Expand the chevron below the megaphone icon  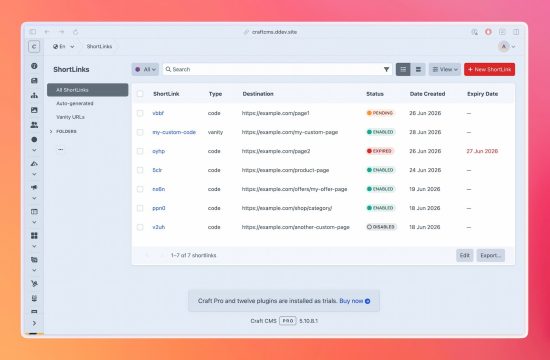(x=34, y=198)
